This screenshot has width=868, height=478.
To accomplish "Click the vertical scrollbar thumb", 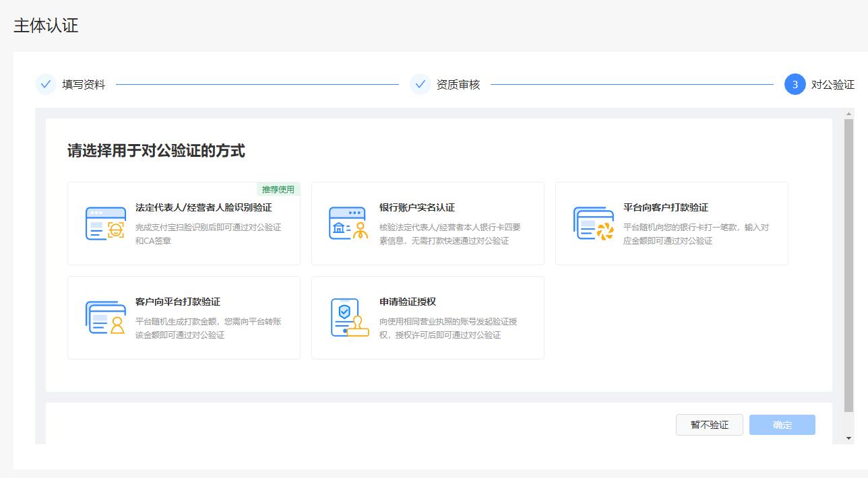I will (x=848, y=266).
